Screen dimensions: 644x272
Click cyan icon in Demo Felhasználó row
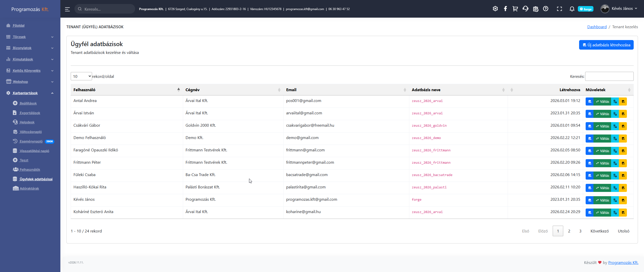coord(615,139)
